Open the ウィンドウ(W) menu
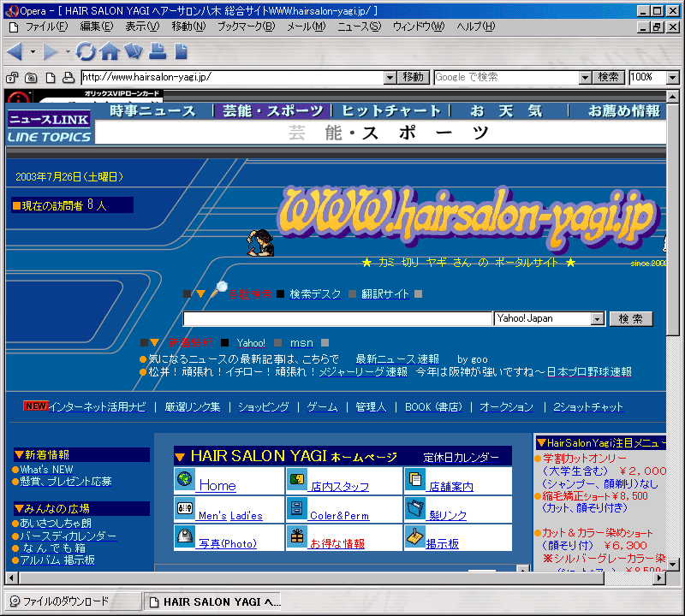Viewport: 685px width, 616px height. 419,27
